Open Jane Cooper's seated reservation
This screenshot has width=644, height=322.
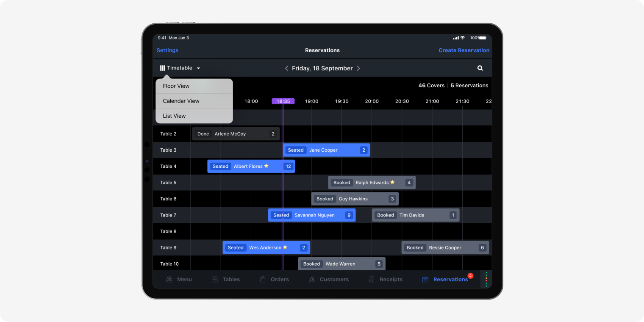326,150
